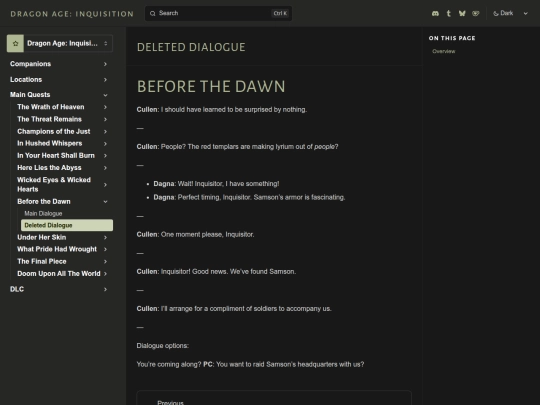Image resolution: width=540 pixels, height=405 pixels.
Task: Expand The Wrath of Heaven chevron
Action: pos(105,107)
